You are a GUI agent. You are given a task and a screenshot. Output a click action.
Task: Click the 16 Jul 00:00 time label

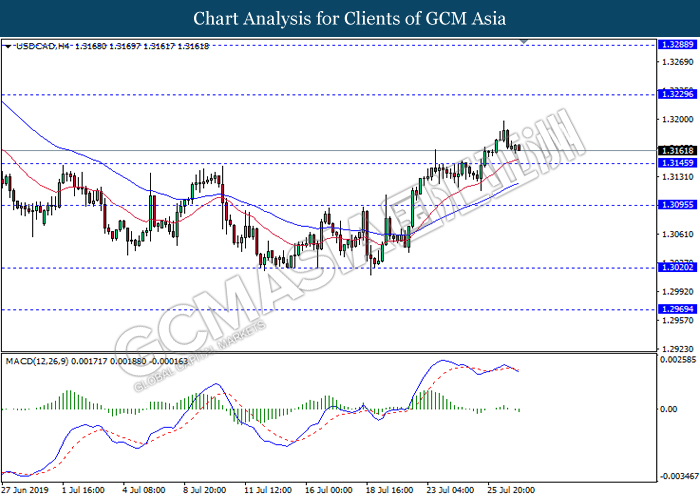point(328,491)
